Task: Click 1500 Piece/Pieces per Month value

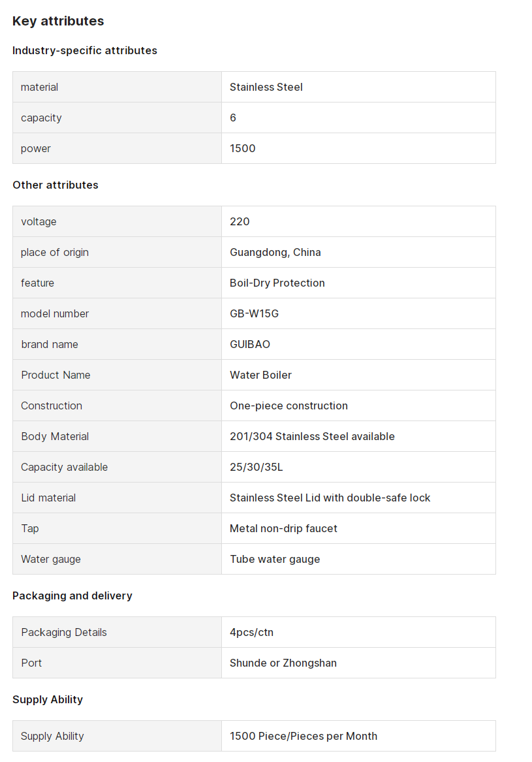Action: click(x=303, y=737)
